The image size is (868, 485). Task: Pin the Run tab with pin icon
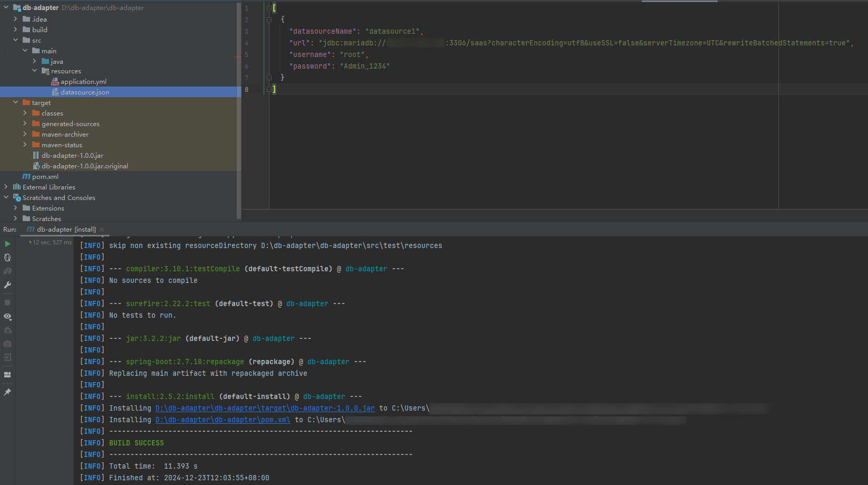(7, 392)
